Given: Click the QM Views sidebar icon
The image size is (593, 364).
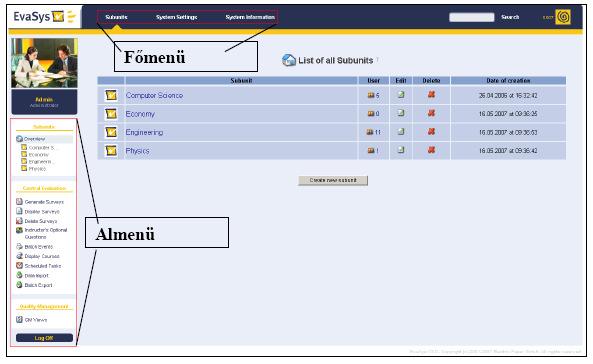Looking at the screenshot, I should pos(19,319).
